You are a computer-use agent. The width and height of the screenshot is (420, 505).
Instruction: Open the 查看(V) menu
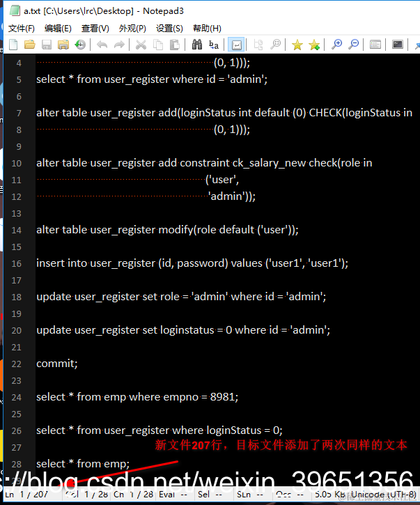95,29
